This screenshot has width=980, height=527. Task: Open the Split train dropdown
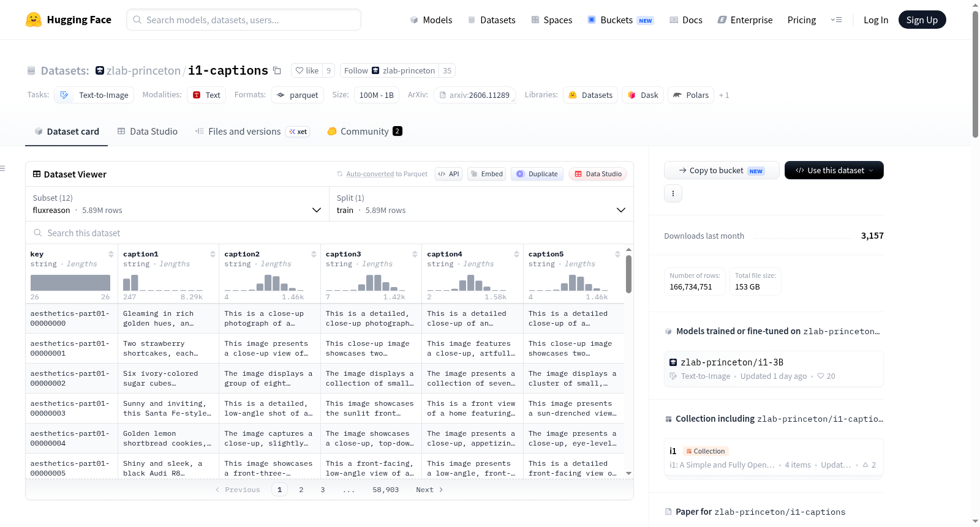[x=481, y=204]
